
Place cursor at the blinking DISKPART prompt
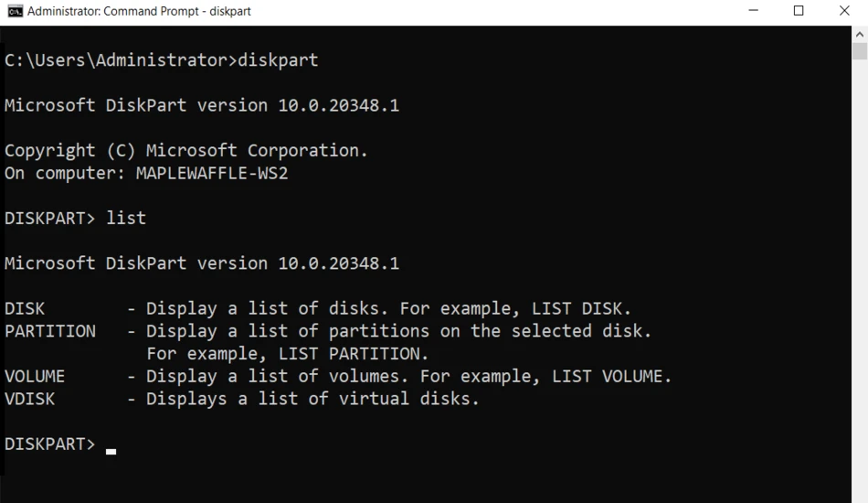click(x=111, y=452)
